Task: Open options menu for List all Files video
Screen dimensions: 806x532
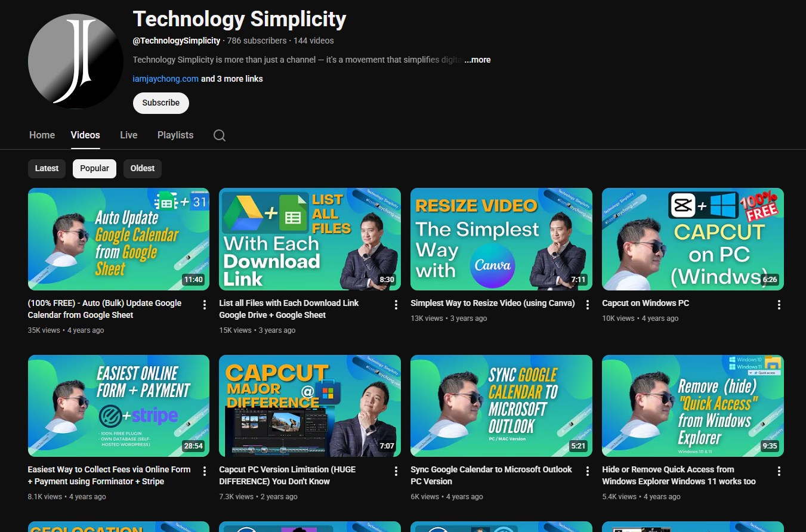Action: point(396,305)
